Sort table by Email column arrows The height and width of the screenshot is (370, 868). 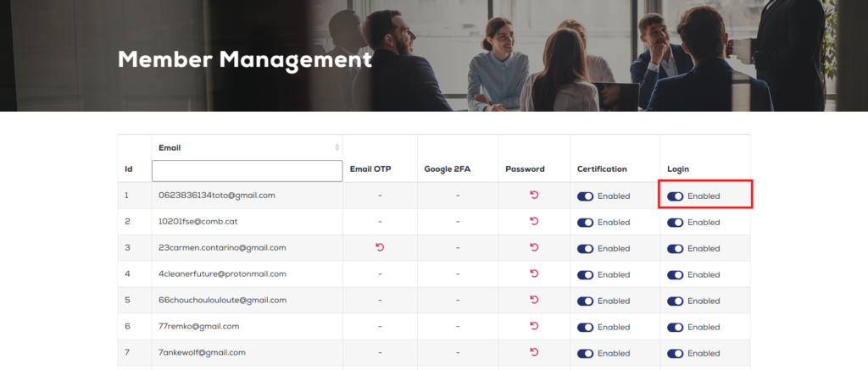[337, 147]
